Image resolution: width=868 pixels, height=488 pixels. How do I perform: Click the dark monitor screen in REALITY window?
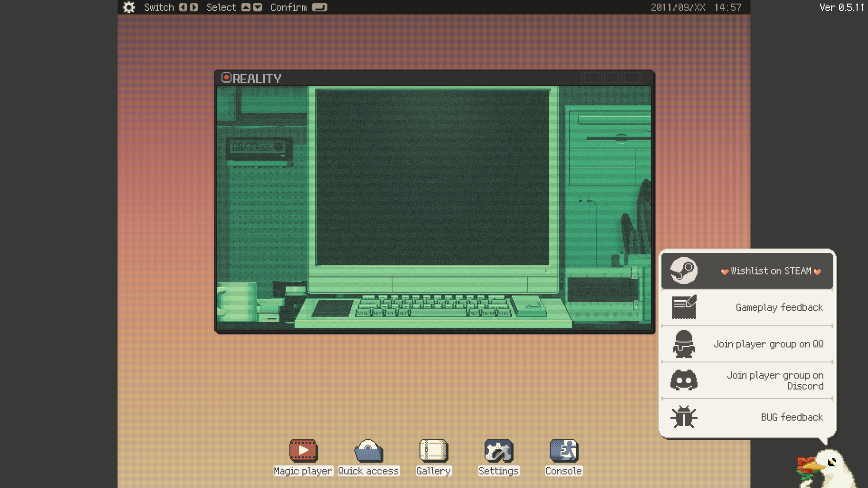(432, 178)
